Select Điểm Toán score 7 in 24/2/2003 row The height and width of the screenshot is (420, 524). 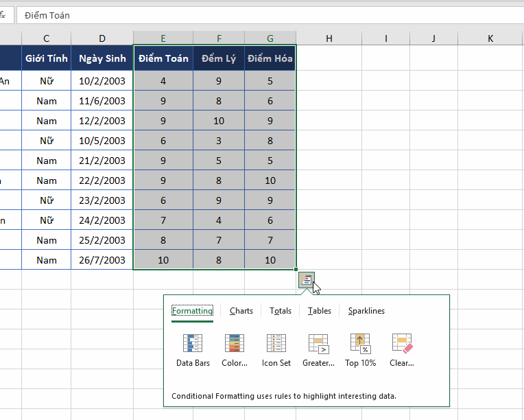pos(163,220)
